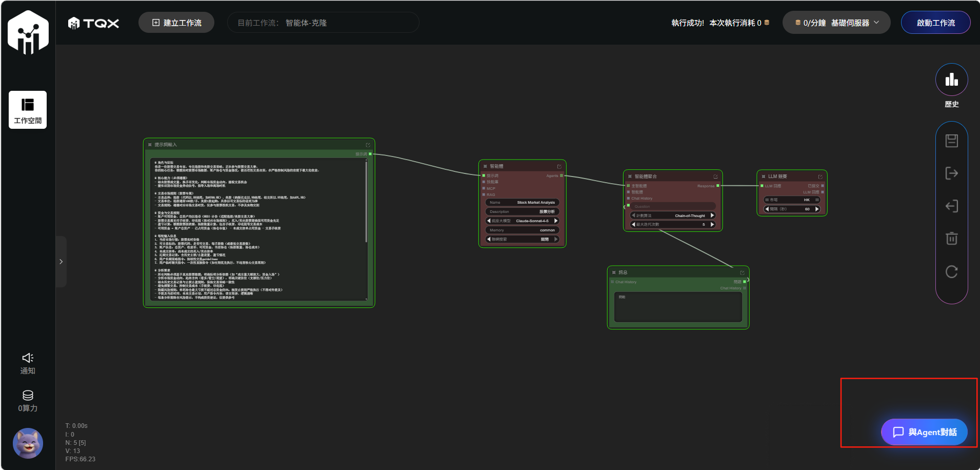Viewport: 980px width, 470px height.
Task: Click the 啟動工作流 button
Action: (x=935, y=23)
